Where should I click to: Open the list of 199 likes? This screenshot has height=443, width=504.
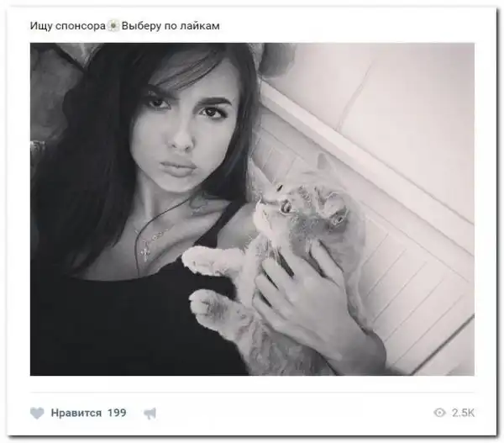(x=117, y=413)
